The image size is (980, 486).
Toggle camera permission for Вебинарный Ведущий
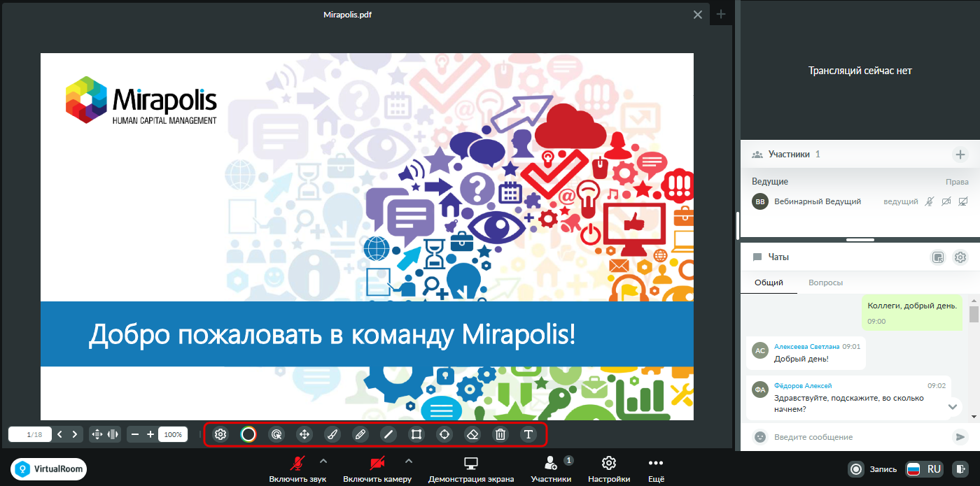pos(946,201)
